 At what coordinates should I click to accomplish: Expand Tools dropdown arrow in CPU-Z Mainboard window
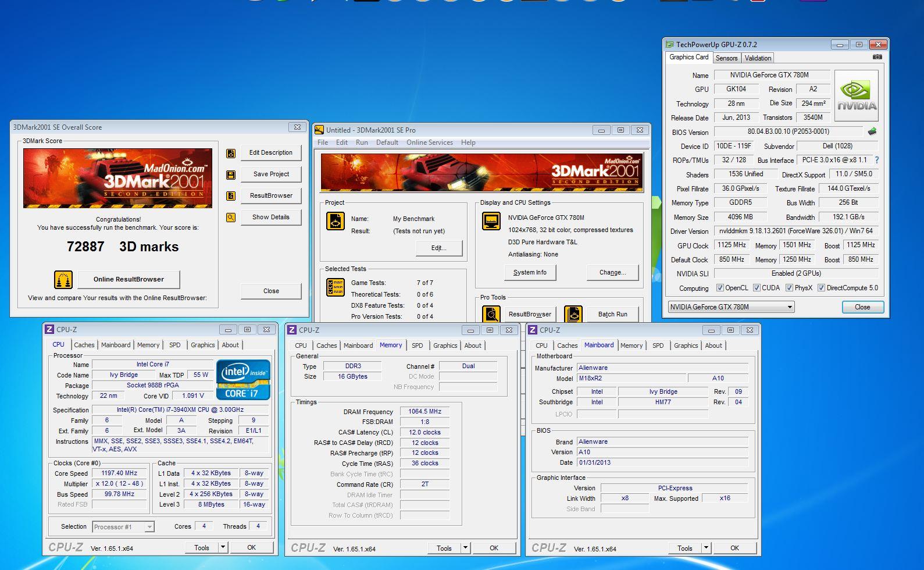click(705, 548)
